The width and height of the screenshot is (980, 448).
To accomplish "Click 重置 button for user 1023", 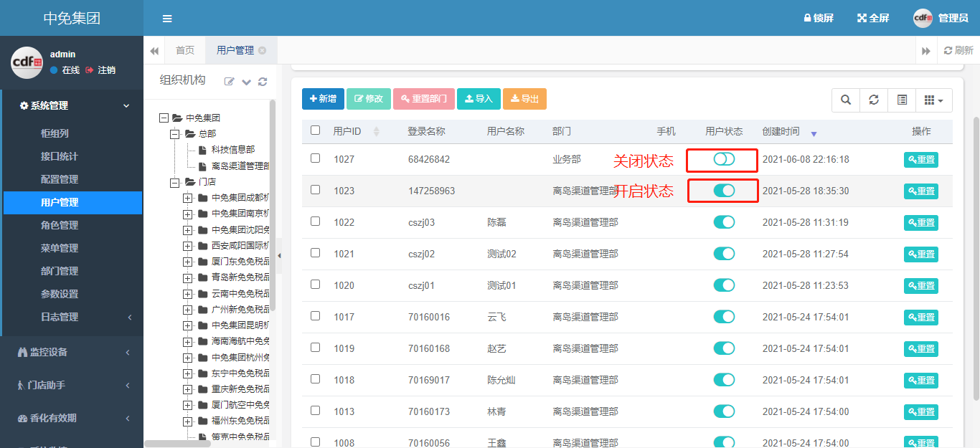I will click(x=920, y=191).
